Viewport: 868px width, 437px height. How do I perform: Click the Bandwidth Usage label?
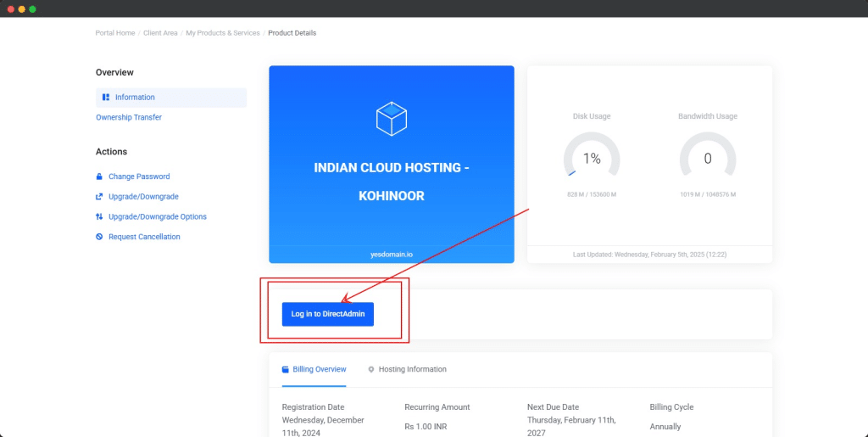(x=708, y=116)
